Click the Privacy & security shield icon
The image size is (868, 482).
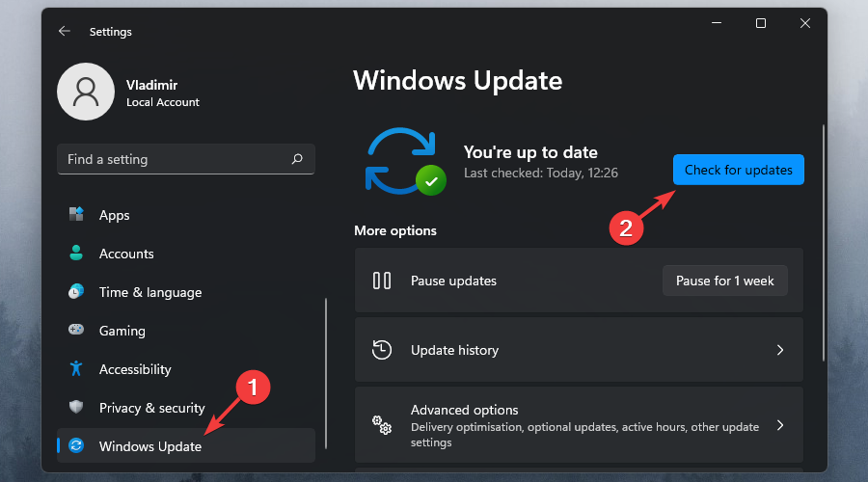pos(76,408)
